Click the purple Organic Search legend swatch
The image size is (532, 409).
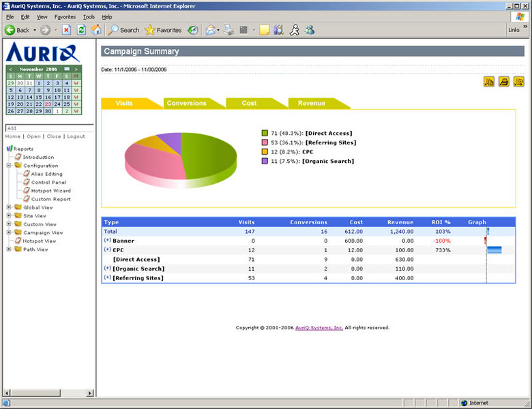click(x=265, y=161)
